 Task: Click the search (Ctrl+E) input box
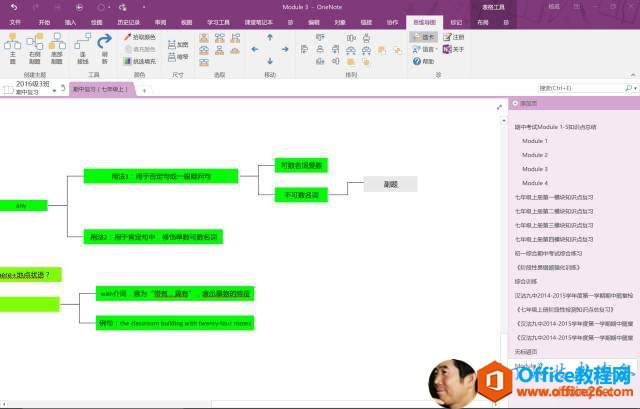pyautogui.click(x=581, y=88)
